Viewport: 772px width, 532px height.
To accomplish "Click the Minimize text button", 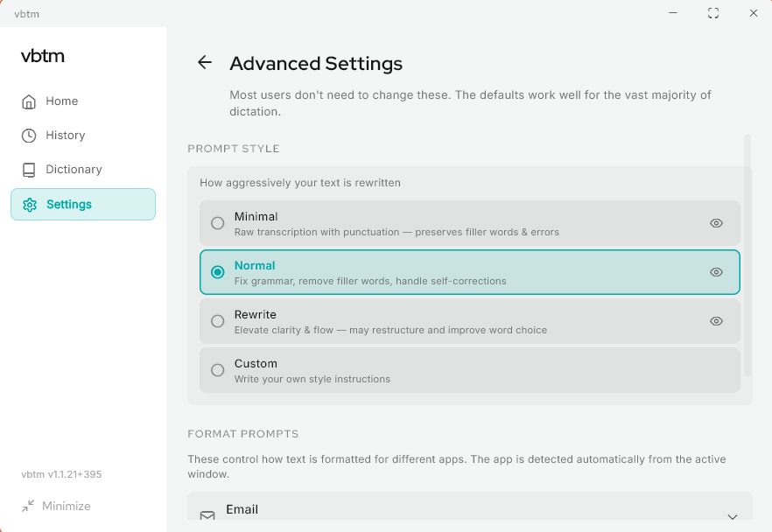I will pyautogui.click(x=66, y=506).
